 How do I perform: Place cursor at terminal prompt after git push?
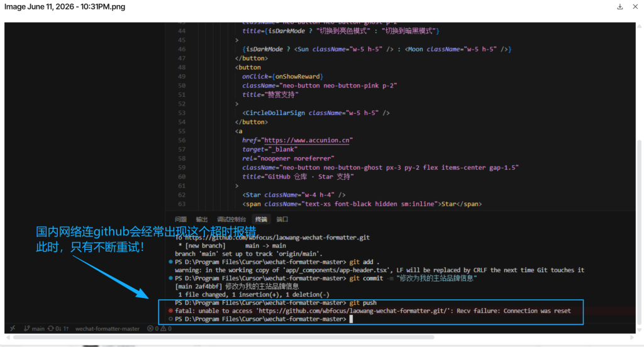[351, 319]
